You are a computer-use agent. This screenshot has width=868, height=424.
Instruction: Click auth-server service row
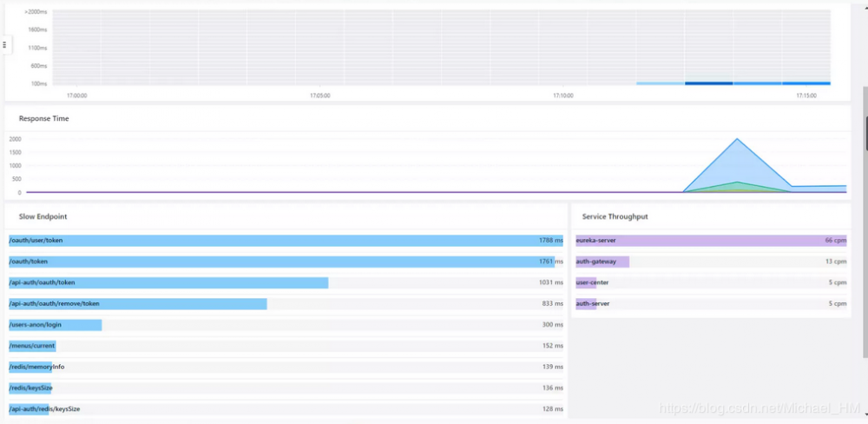click(x=711, y=304)
